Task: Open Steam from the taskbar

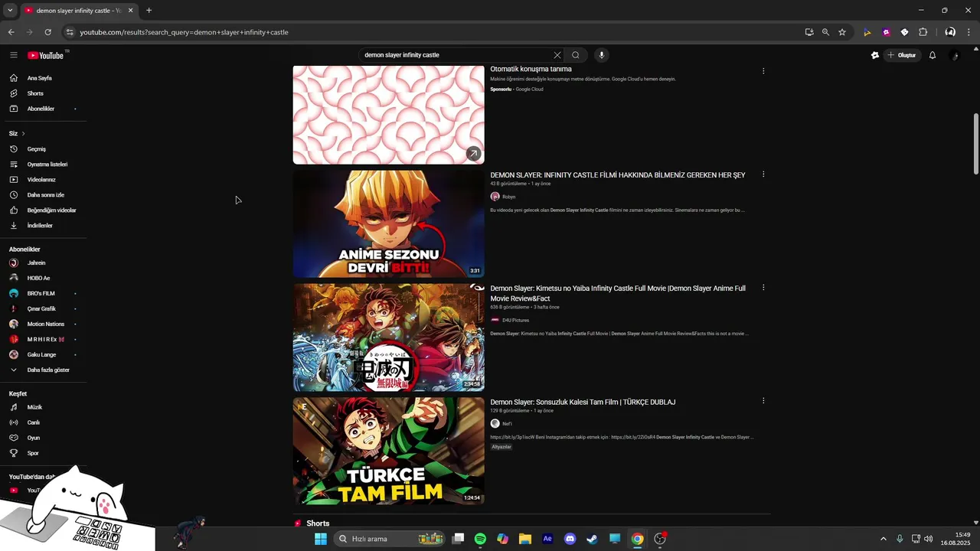Action: point(592,539)
